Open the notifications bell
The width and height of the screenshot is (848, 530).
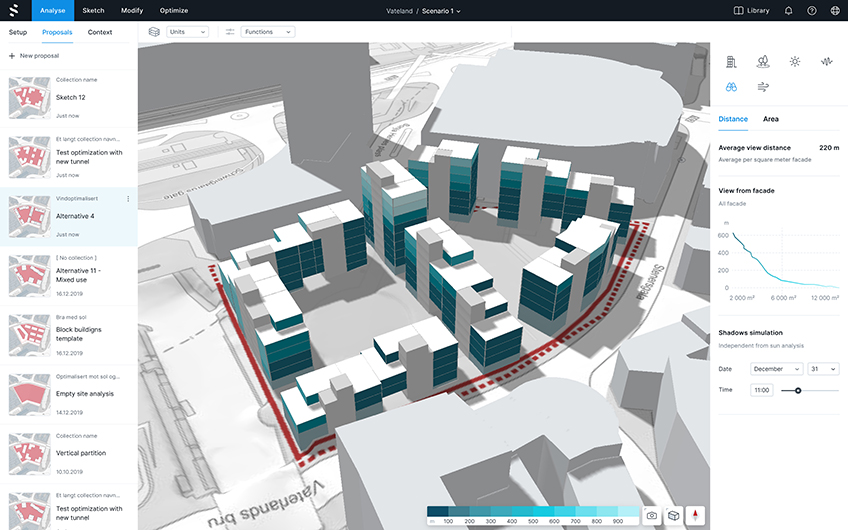click(x=788, y=10)
